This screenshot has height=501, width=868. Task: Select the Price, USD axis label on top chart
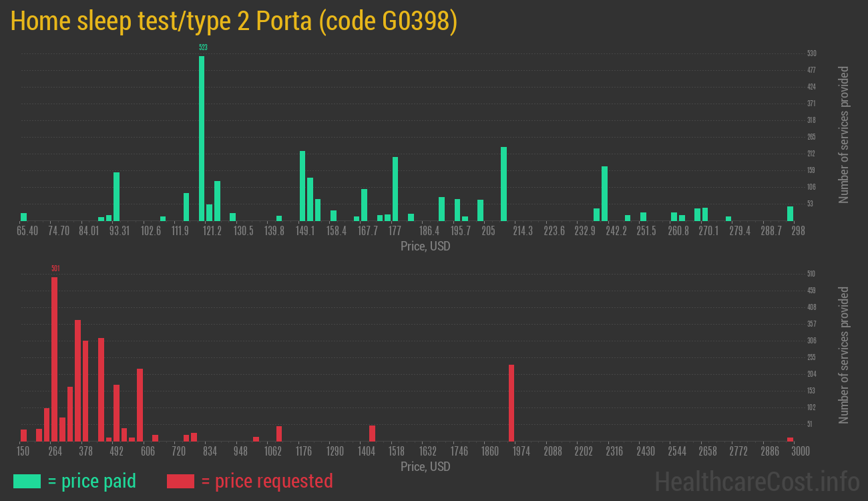point(426,246)
